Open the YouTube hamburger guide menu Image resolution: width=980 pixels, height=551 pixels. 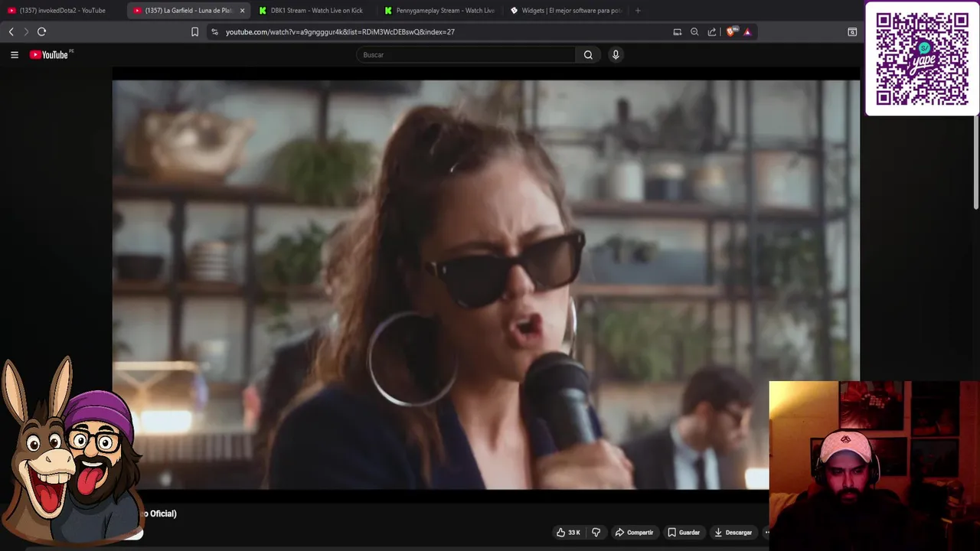click(14, 54)
